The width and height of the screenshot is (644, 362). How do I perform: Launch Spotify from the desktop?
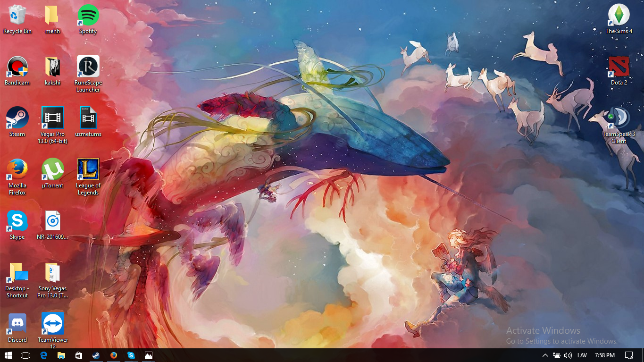point(88,19)
